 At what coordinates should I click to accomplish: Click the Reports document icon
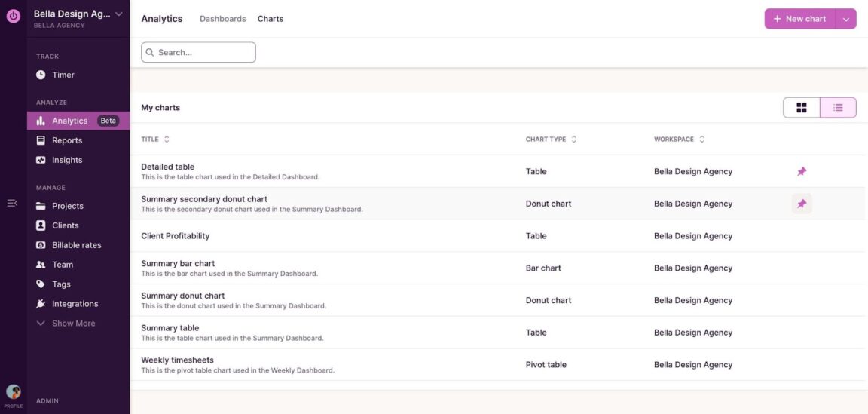tap(41, 140)
